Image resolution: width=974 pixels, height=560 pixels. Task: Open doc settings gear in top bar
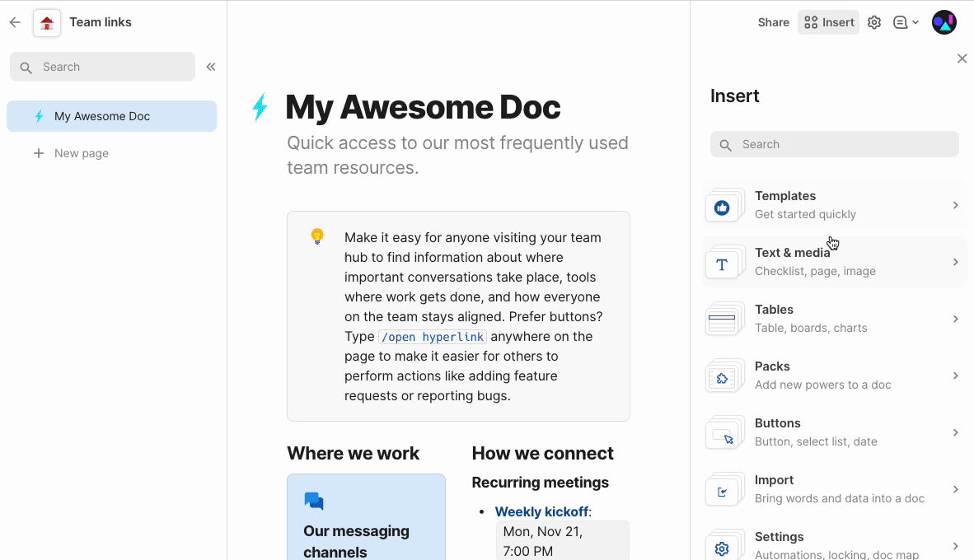tap(874, 23)
